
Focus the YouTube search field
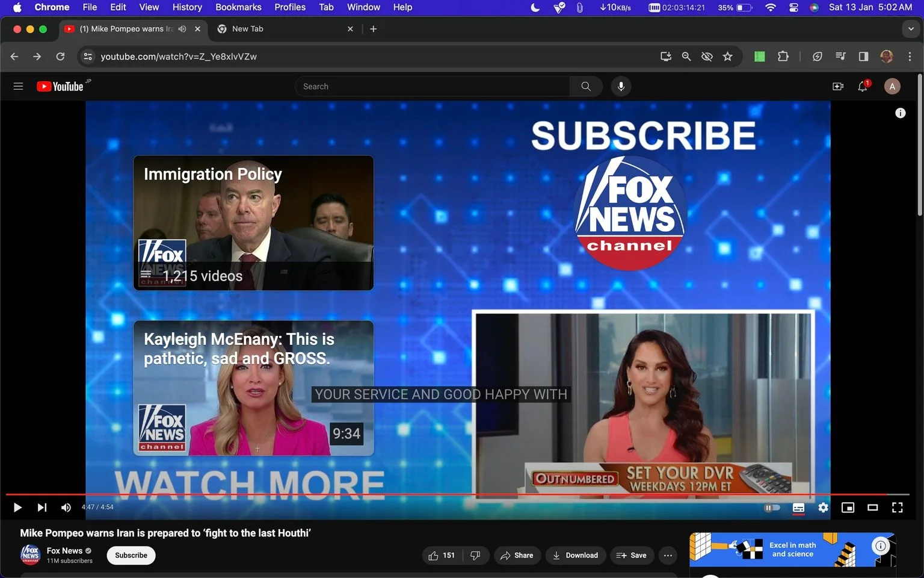coord(432,86)
